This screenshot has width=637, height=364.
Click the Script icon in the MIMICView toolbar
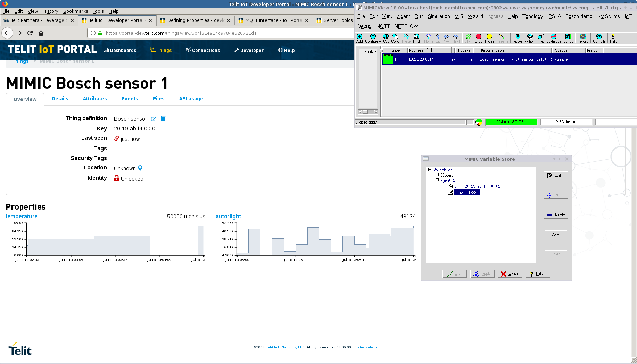point(568,38)
